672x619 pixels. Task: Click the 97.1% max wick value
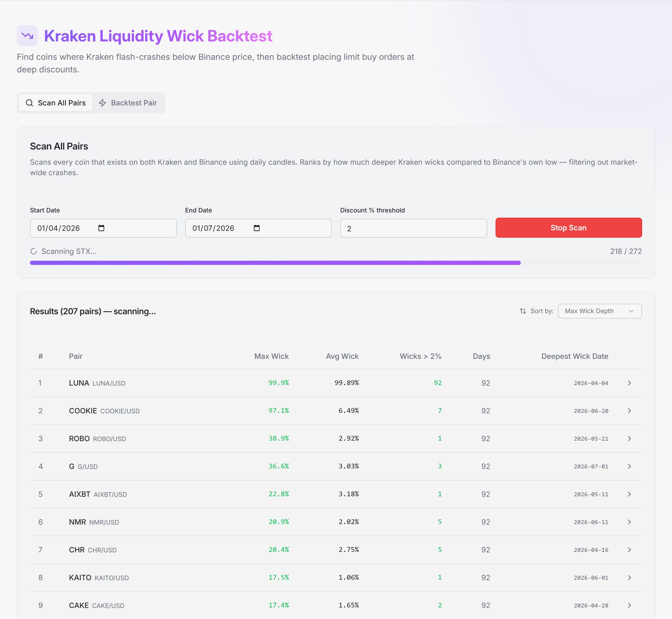(279, 411)
